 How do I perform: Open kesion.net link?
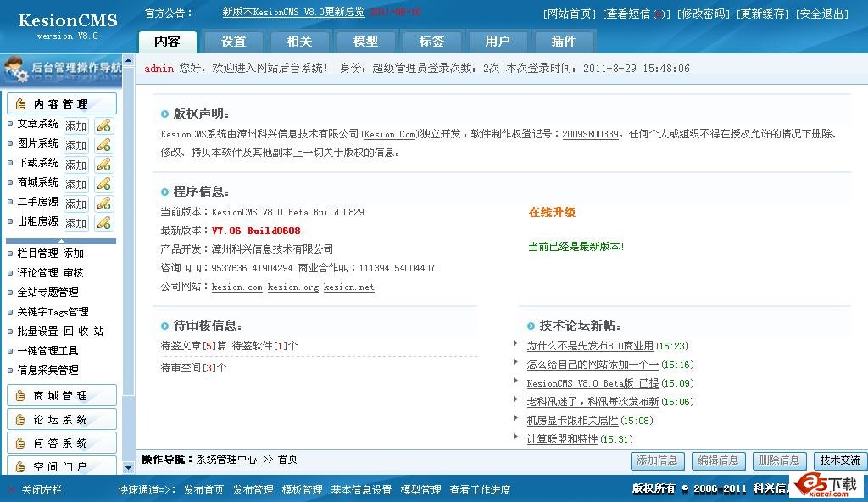click(348, 287)
